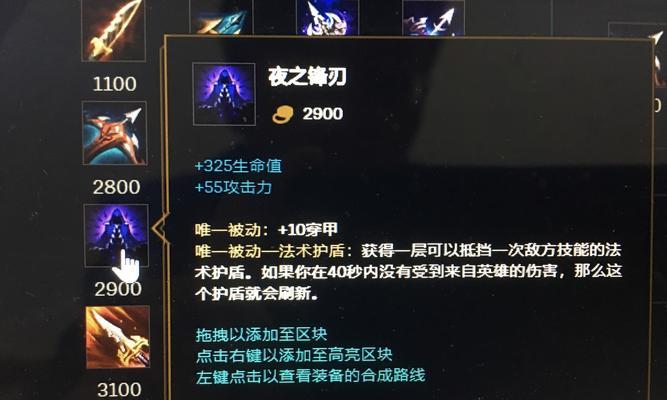667x400 pixels.
Task: Click the large 夜之锋刃 icon in tooltip
Action: tap(224, 94)
